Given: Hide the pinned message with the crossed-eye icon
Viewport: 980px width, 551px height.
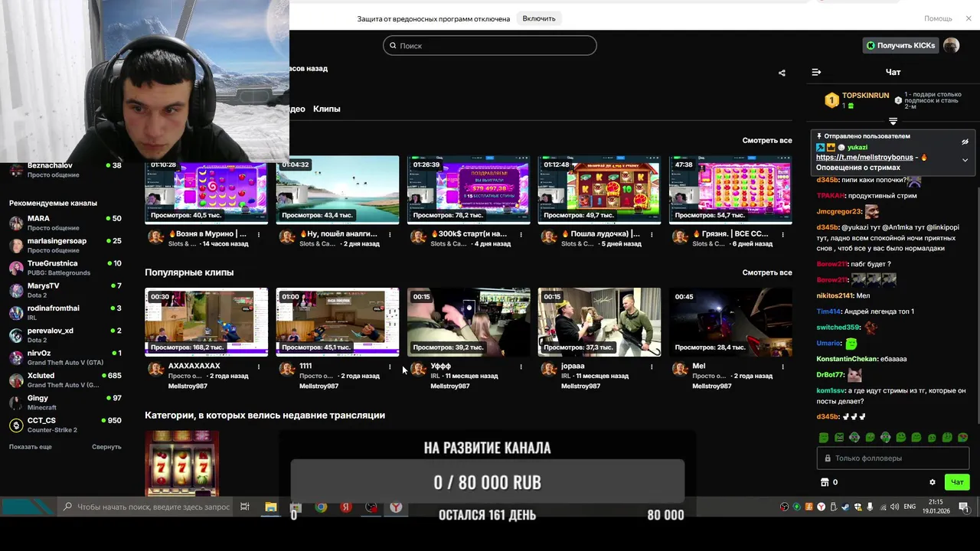Looking at the screenshot, I should tap(965, 142).
